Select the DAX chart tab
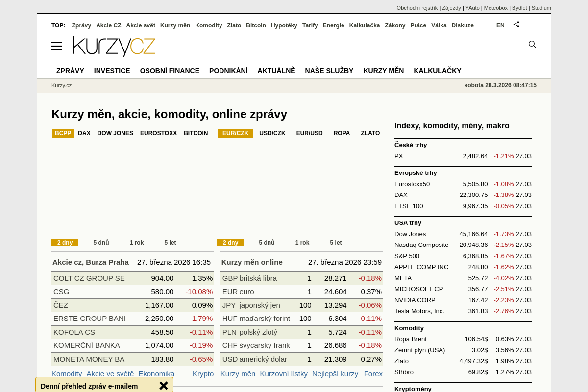The image size is (588, 392). (x=84, y=133)
